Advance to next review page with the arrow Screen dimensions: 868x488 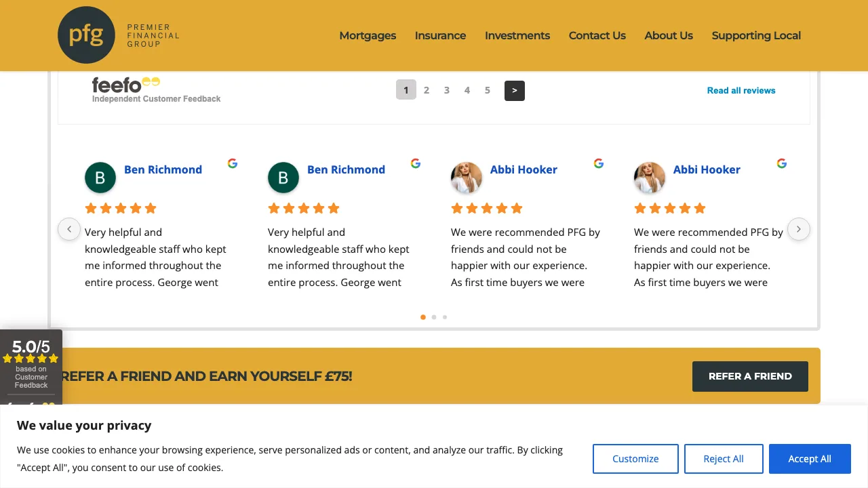[x=514, y=90]
